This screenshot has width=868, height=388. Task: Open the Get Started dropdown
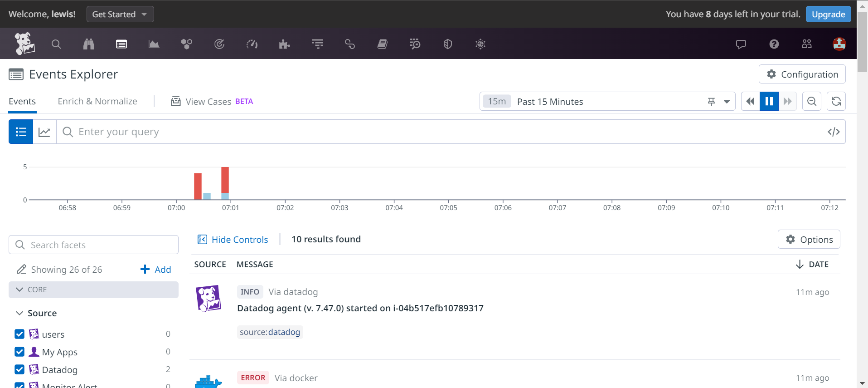click(120, 14)
